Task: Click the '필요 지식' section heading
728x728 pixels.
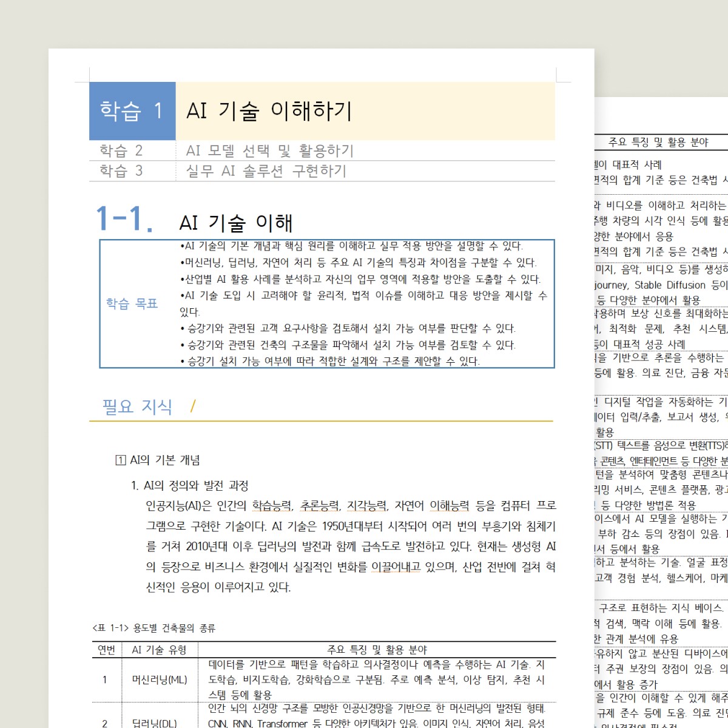Action: coord(137,406)
